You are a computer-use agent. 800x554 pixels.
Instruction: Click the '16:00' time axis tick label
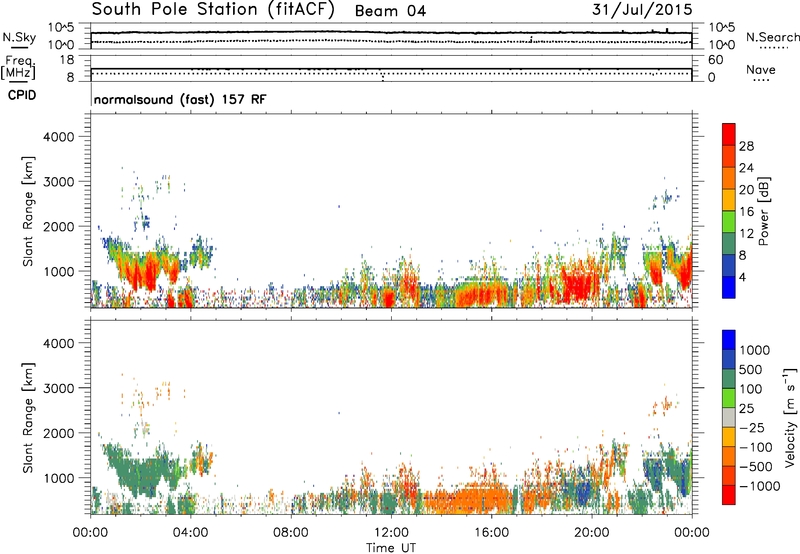click(491, 533)
